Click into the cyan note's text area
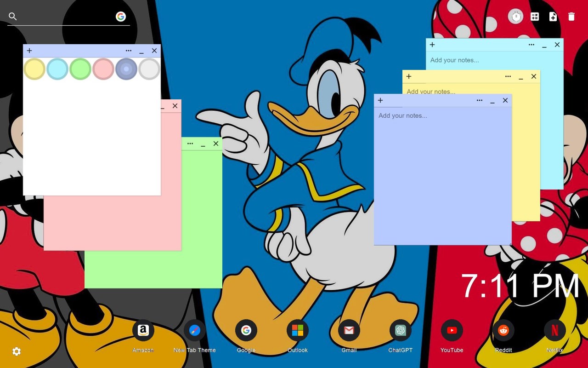The image size is (588, 368). click(494, 60)
